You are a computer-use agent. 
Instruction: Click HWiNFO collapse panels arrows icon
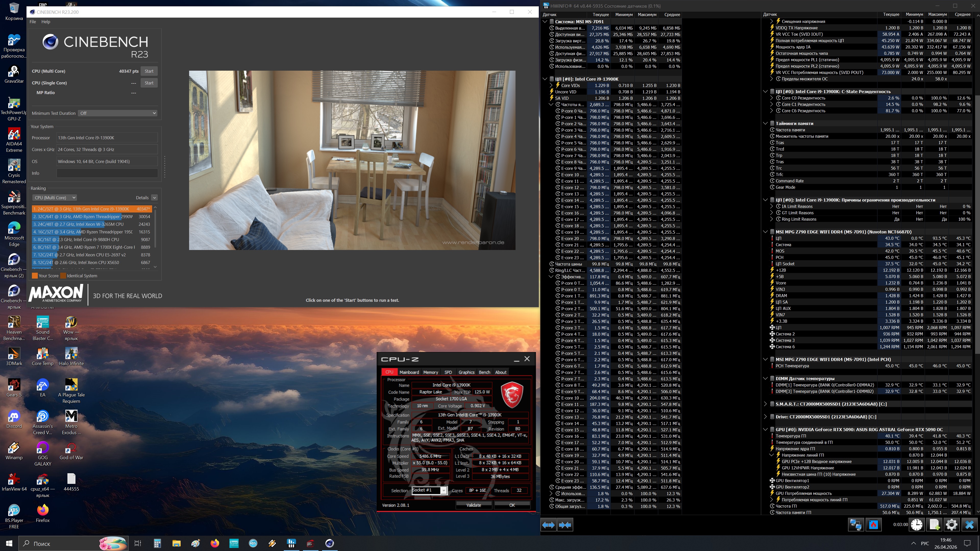point(565,525)
